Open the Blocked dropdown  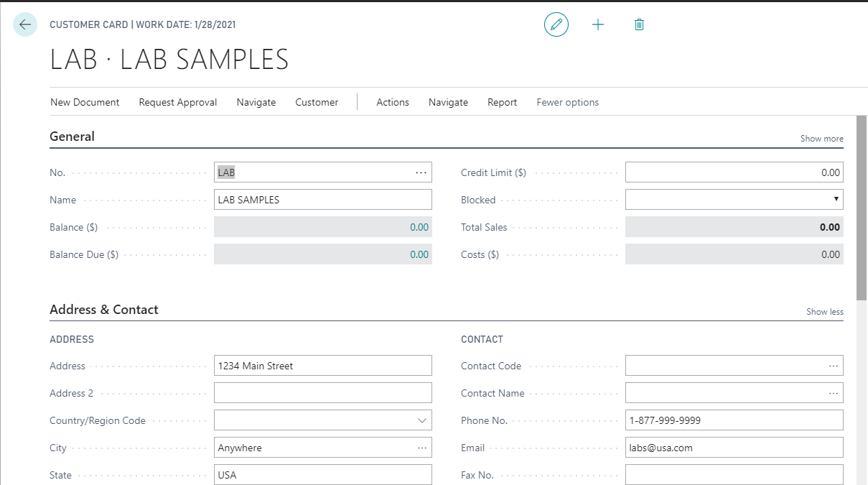tap(835, 199)
